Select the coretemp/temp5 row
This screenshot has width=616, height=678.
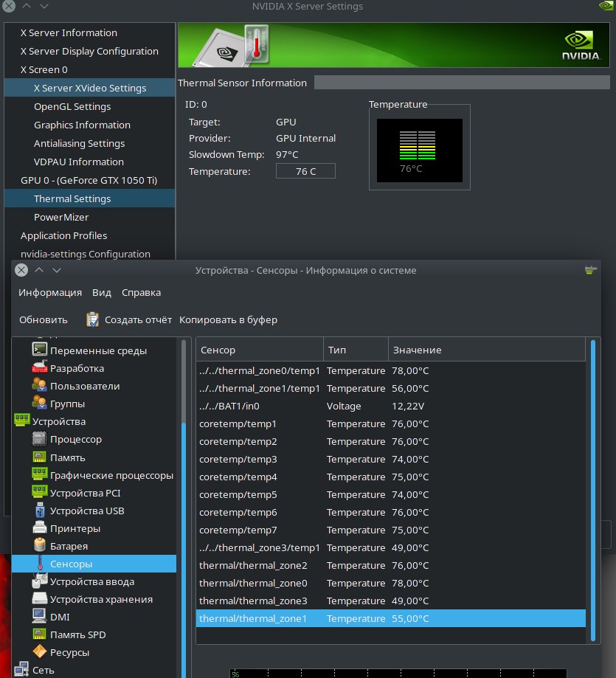(391, 494)
